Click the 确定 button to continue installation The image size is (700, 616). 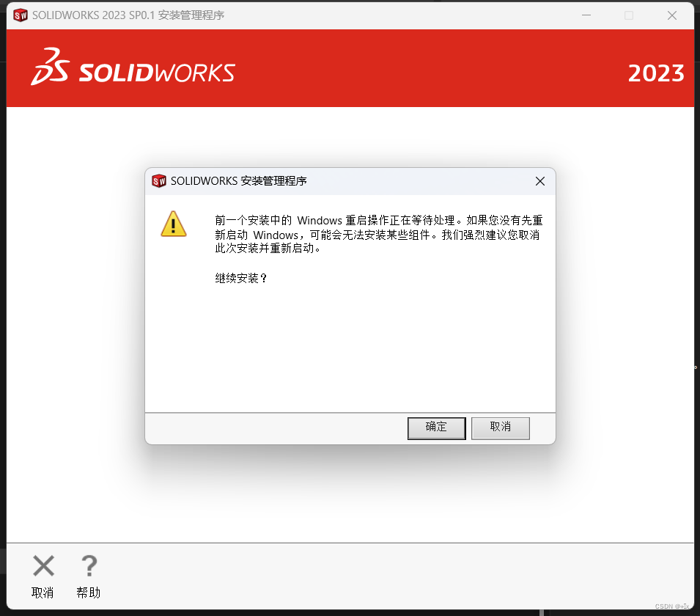[436, 428]
